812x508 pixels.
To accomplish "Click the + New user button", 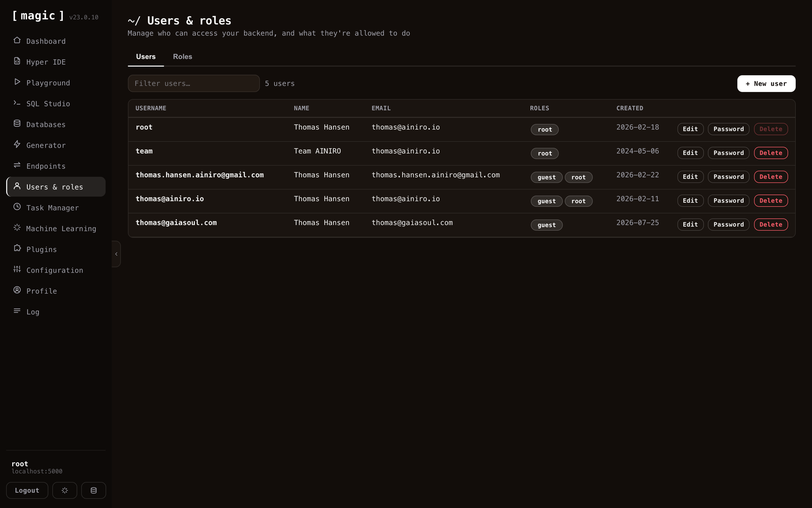I will coord(766,84).
